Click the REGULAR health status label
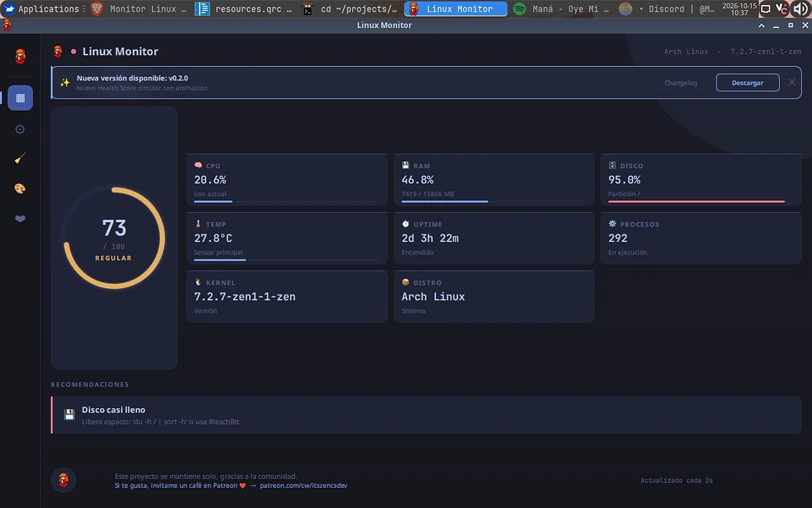 click(x=113, y=258)
